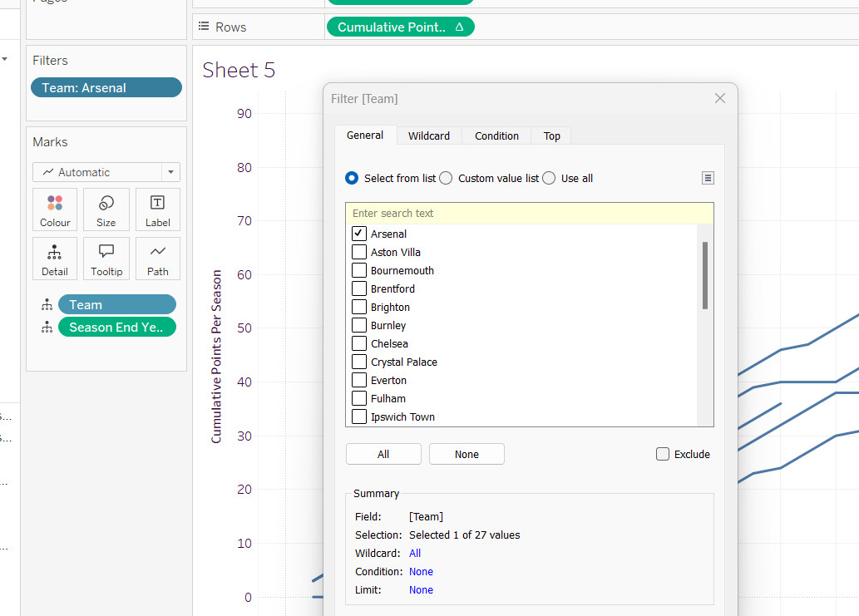Check the Brighton checkbox
The height and width of the screenshot is (616, 859).
click(x=359, y=308)
